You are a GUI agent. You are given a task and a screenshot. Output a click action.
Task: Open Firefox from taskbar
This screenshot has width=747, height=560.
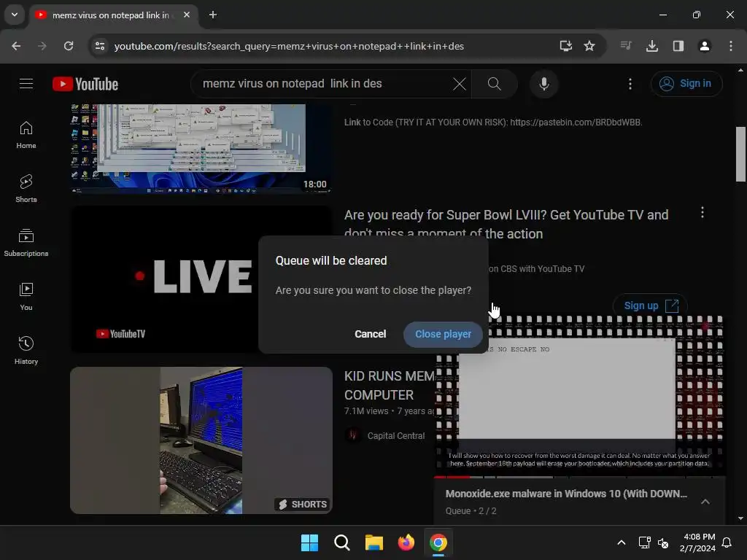pos(406,542)
